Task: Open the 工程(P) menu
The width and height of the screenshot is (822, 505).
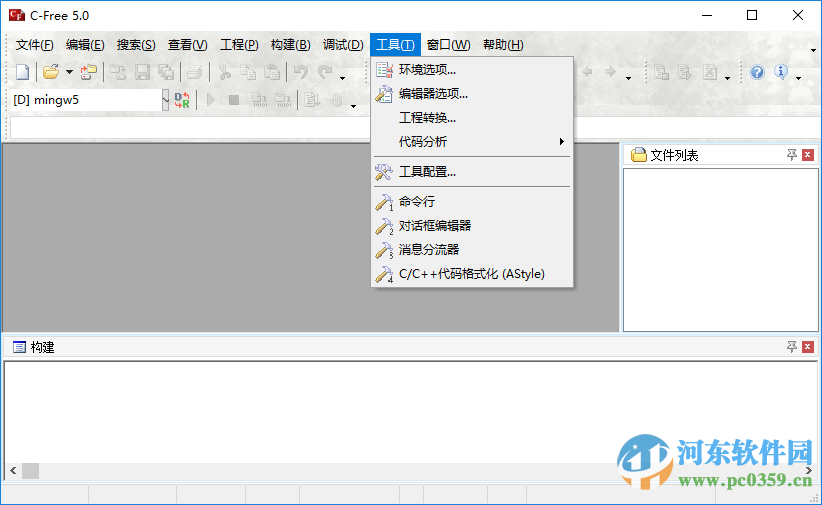Action: click(x=239, y=45)
